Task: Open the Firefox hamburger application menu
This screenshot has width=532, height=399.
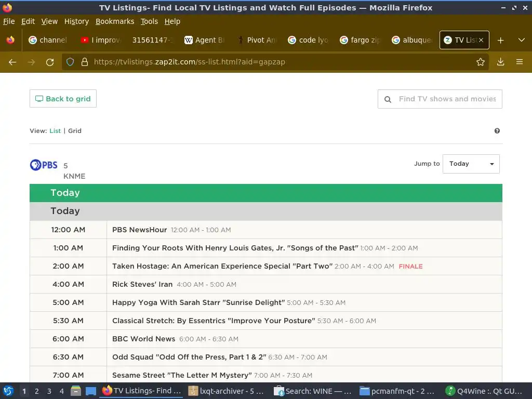Action: [520, 62]
